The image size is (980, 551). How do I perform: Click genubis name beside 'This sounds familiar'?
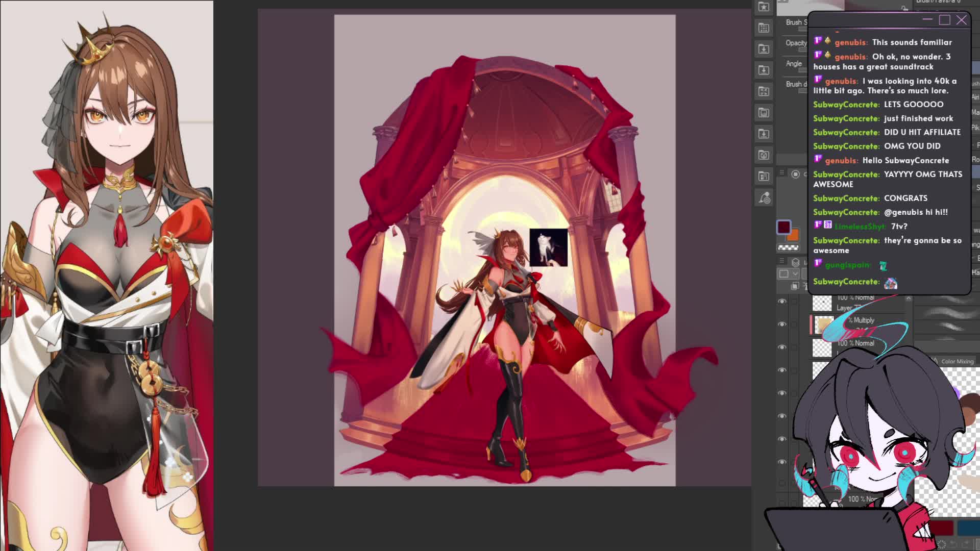tap(851, 42)
